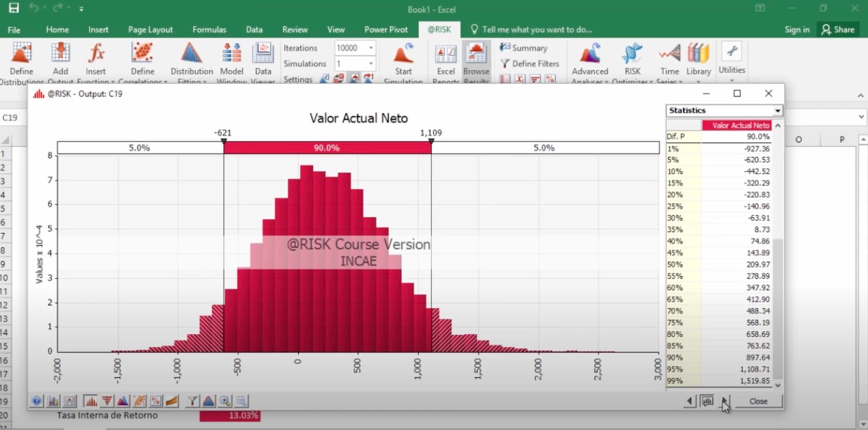Click the filter funnel icon in graph toolbar
This screenshot has width=868, height=430.
(193, 401)
